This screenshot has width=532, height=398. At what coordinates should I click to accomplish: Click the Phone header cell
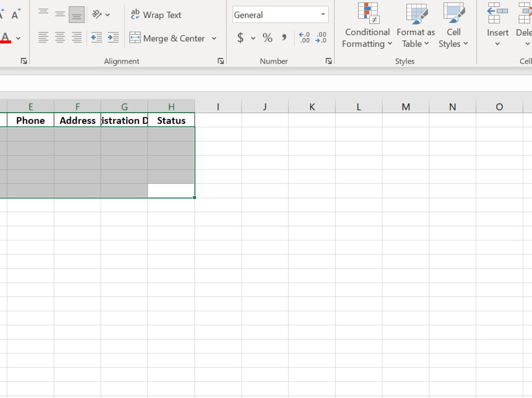[30, 120]
